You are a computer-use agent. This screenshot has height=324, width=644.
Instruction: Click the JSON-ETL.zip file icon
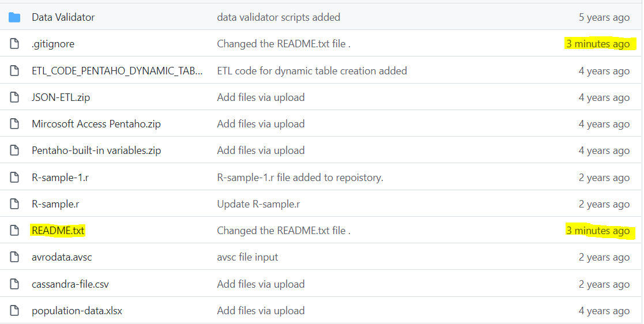coord(14,97)
